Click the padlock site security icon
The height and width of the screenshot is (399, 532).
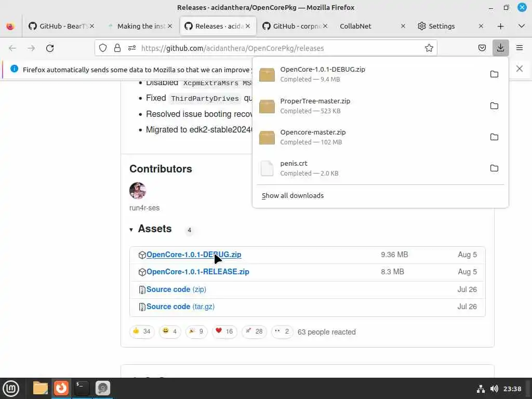117,48
